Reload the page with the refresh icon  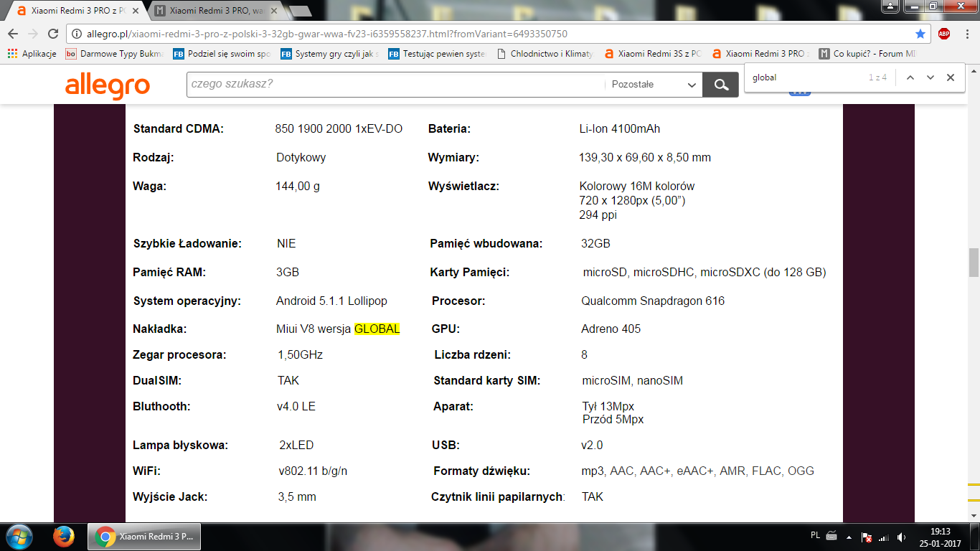(x=52, y=34)
